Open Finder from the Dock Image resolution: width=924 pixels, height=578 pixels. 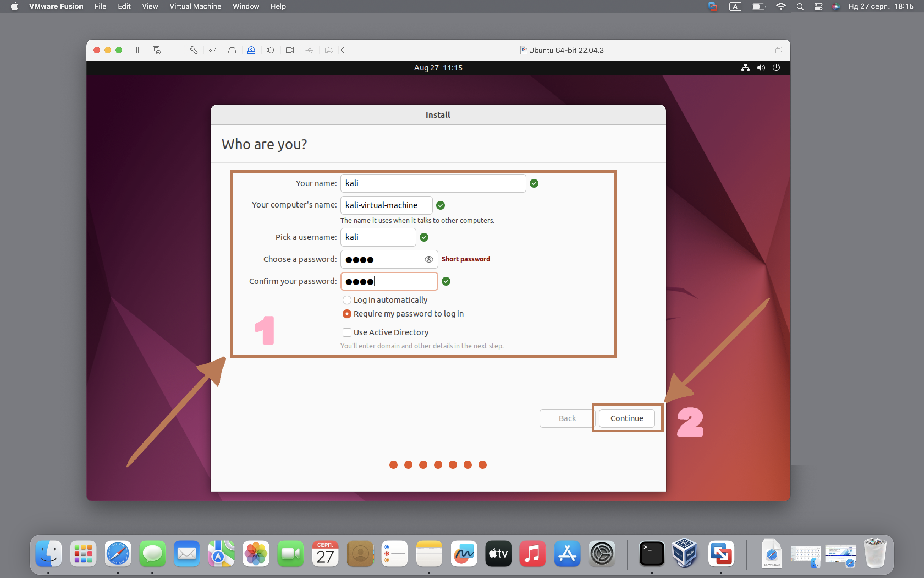[x=48, y=554]
